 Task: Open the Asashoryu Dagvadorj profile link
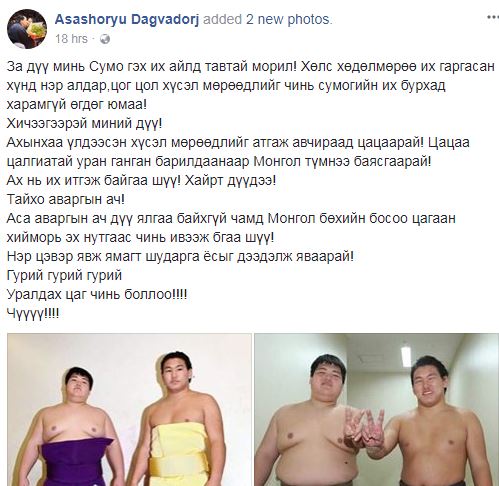point(127,19)
